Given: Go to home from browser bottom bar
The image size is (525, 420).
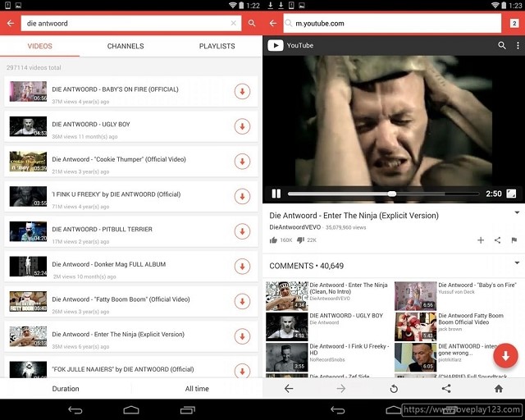Looking at the screenshot, I should click(x=499, y=389).
